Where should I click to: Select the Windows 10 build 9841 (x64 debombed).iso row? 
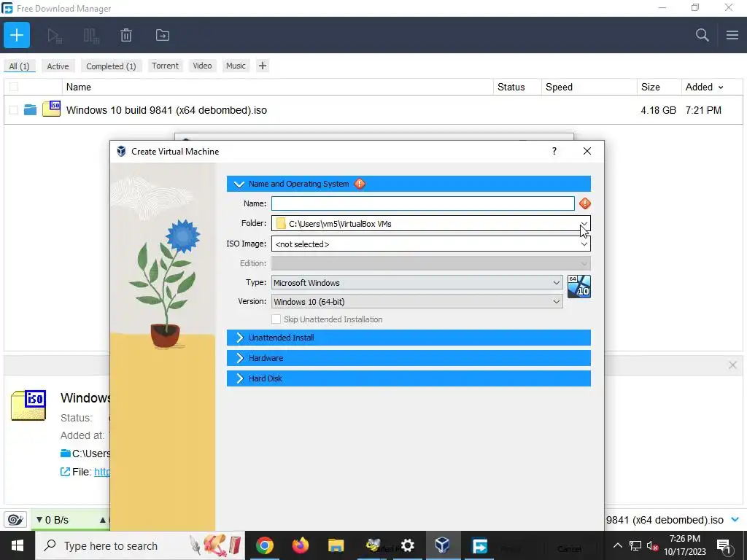[x=373, y=110]
